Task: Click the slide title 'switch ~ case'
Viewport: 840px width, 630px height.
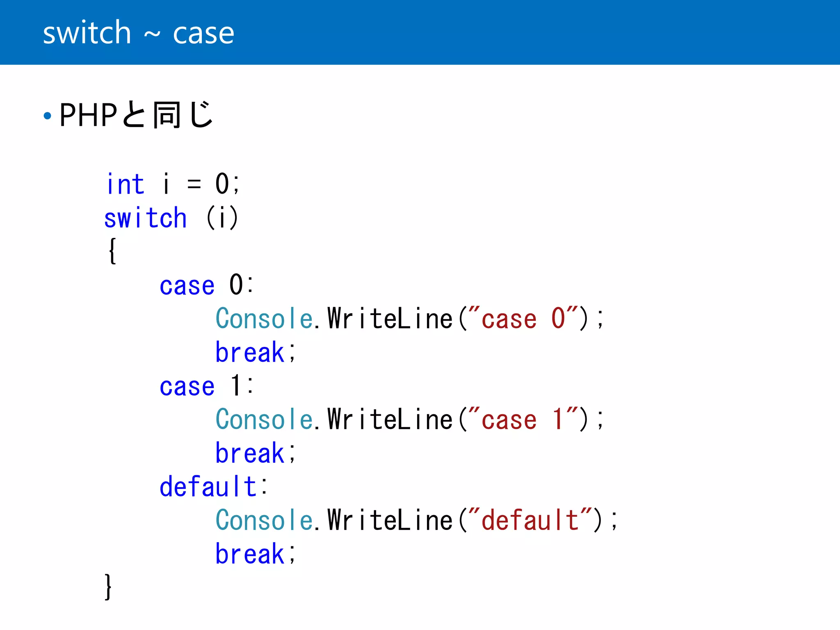Action: (139, 33)
